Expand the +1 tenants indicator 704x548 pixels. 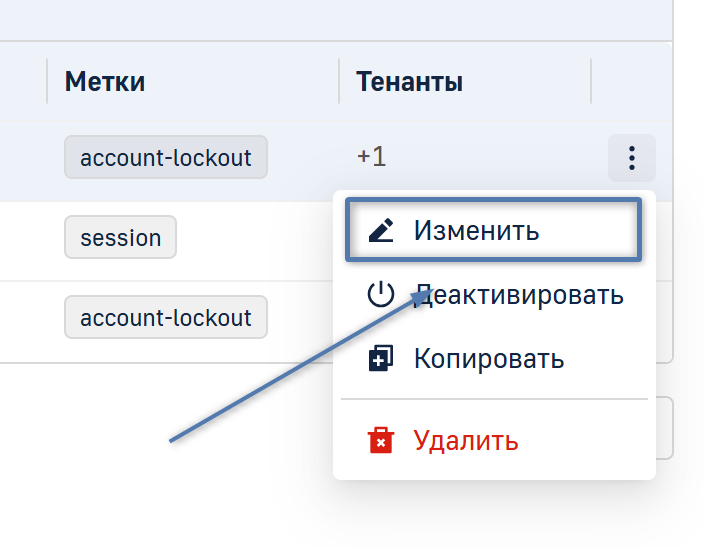point(371,158)
